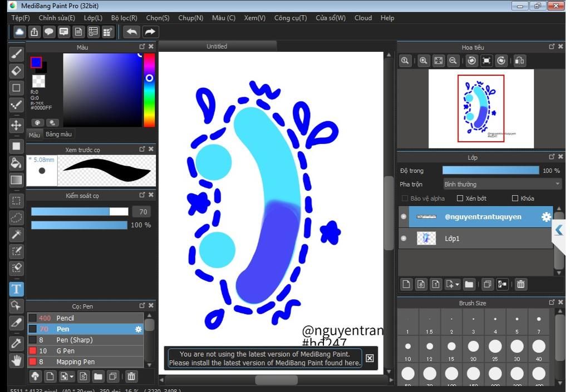Open the Chỉnh sửa(E) menu
570x392 pixels.
57,18
